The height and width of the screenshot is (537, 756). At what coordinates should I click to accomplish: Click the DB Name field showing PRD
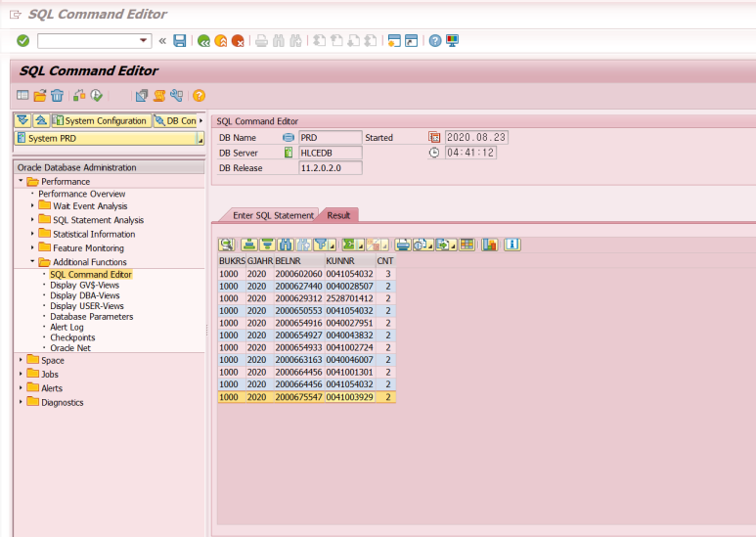(x=329, y=138)
